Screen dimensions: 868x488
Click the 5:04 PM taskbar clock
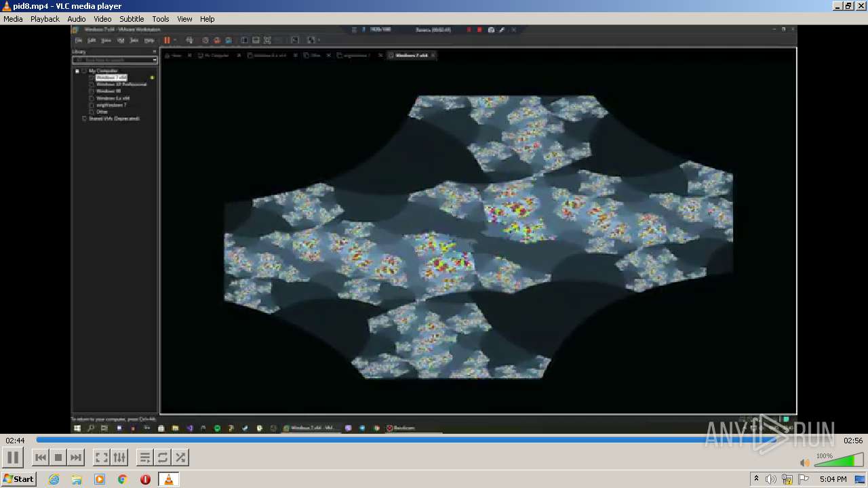[x=833, y=479]
